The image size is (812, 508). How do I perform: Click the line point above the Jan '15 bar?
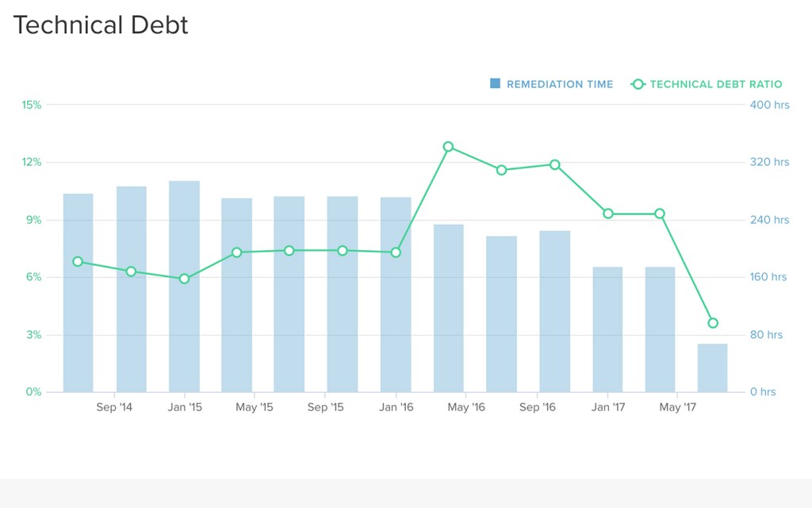tap(184, 279)
